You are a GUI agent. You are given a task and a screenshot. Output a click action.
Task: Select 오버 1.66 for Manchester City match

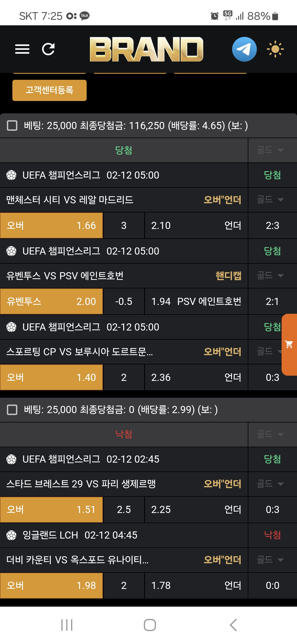point(51,225)
